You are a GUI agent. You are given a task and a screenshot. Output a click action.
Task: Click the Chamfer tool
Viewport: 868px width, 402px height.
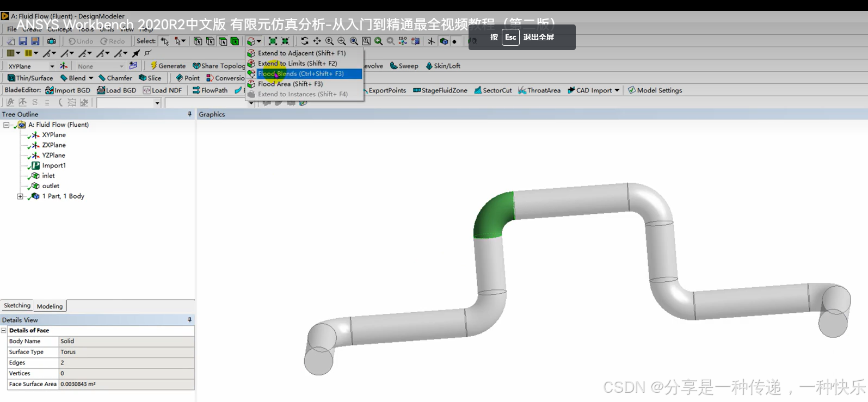[115, 78]
